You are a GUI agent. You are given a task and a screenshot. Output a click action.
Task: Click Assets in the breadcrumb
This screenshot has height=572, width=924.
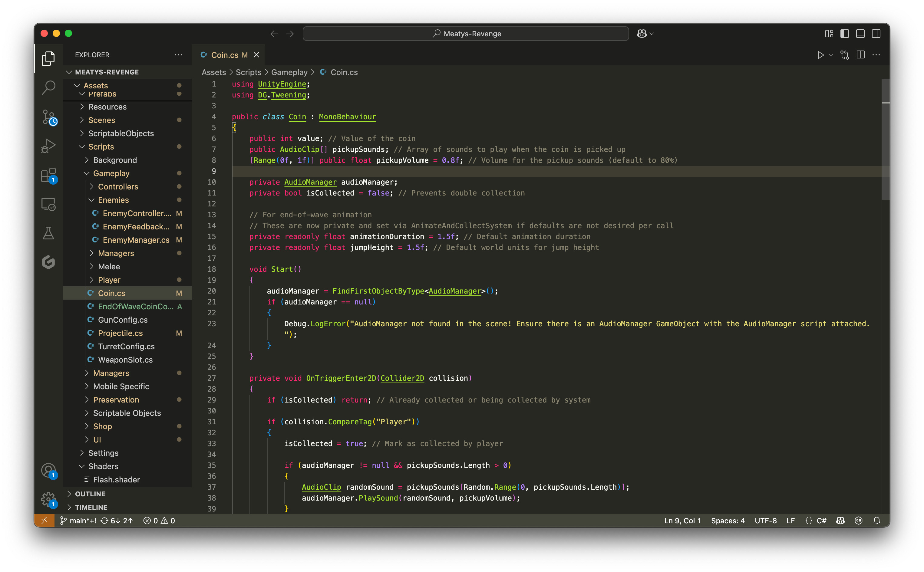(x=214, y=72)
